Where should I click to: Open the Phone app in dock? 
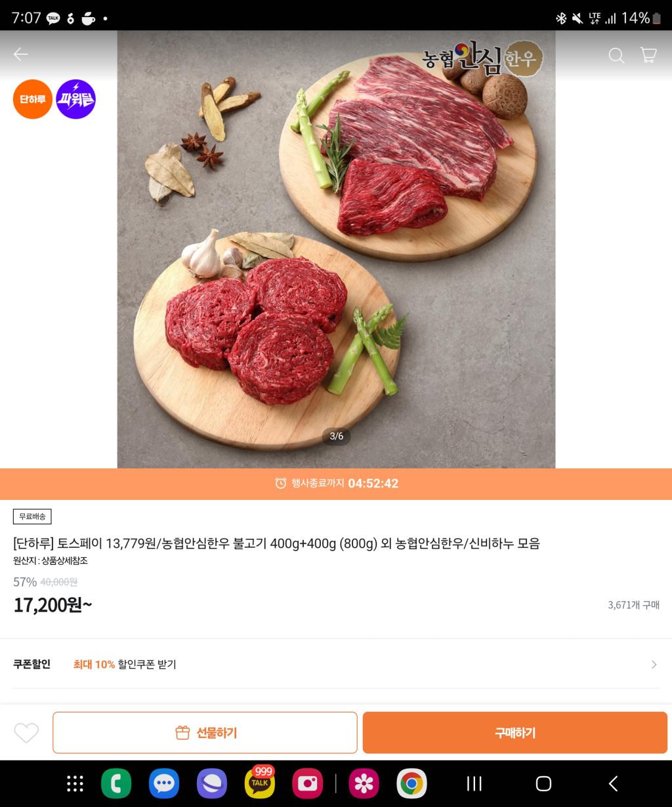[x=116, y=783]
